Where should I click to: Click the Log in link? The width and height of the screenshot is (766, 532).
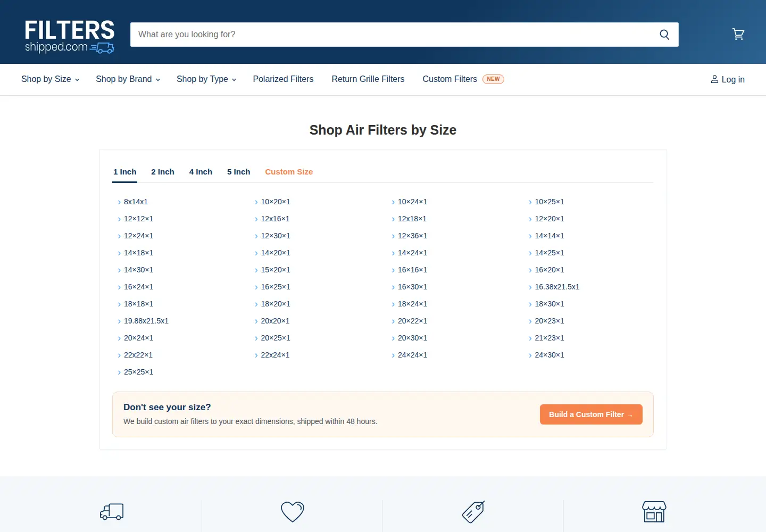[x=728, y=79]
